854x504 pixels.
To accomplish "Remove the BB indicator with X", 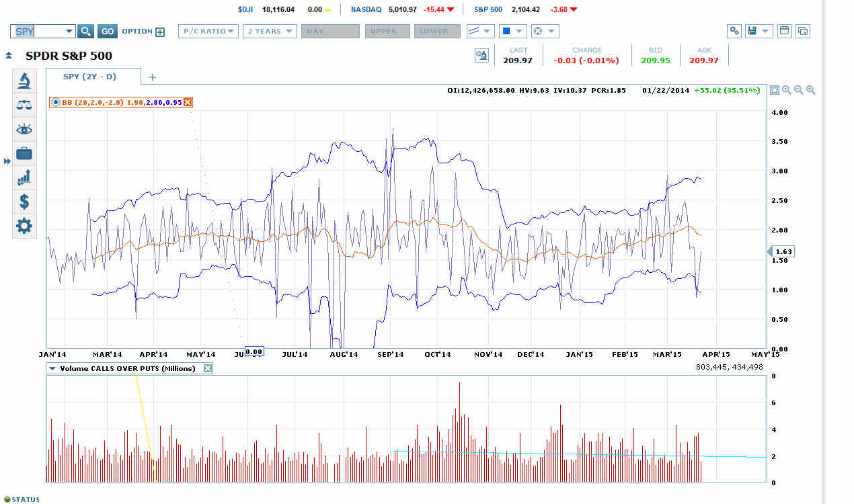I will click(188, 102).
